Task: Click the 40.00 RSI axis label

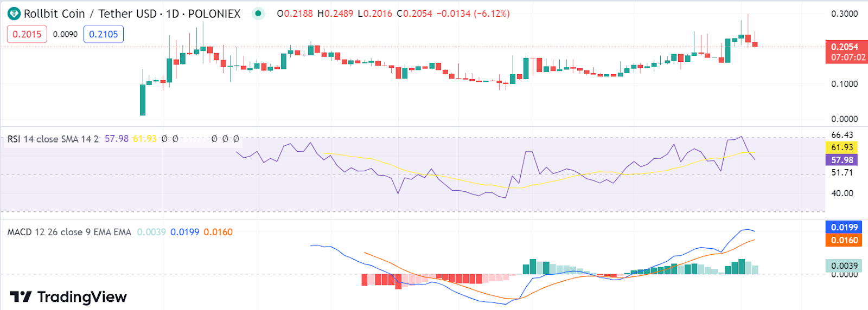Action: point(842,193)
